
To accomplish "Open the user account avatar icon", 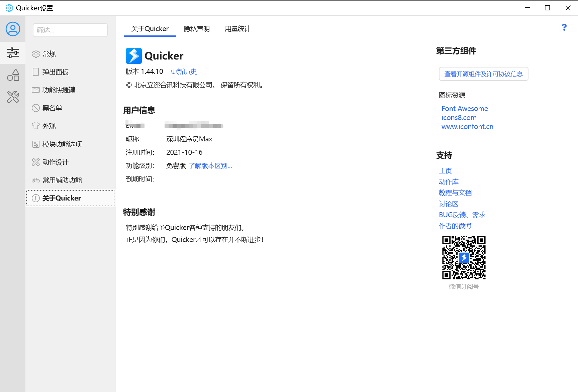I will [13, 29].
